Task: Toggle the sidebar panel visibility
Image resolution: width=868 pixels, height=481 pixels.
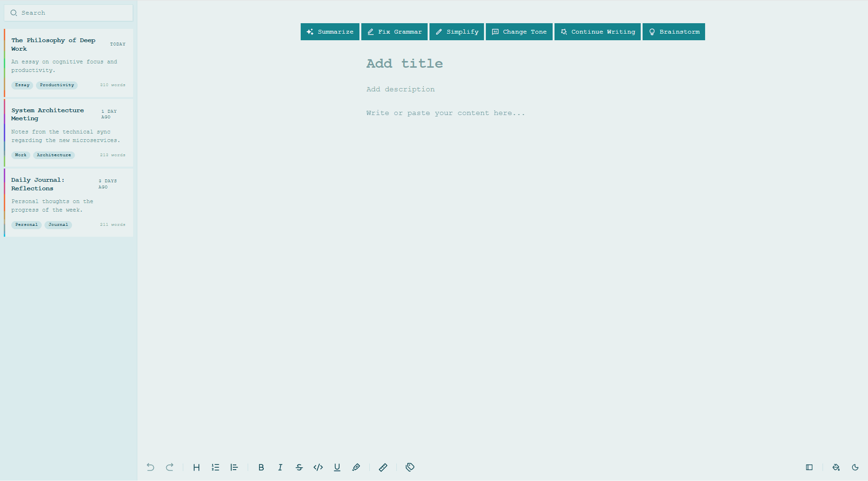Action: coord(809,467)
